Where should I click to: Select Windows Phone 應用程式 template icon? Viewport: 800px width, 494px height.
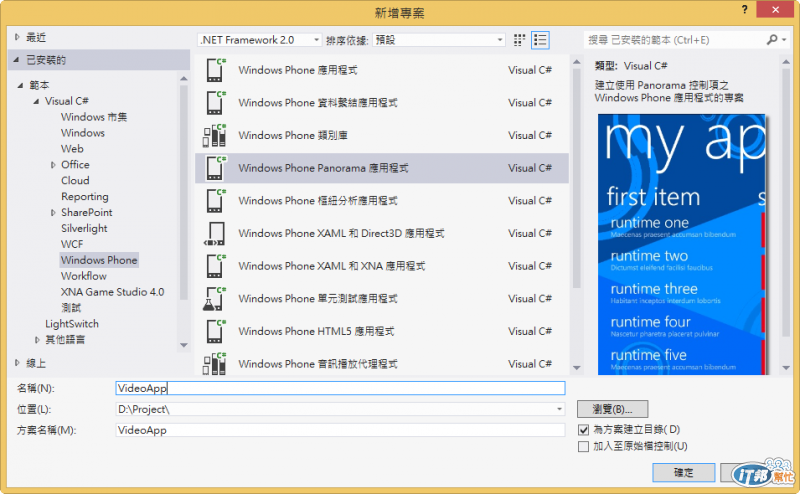click(216, 70)
